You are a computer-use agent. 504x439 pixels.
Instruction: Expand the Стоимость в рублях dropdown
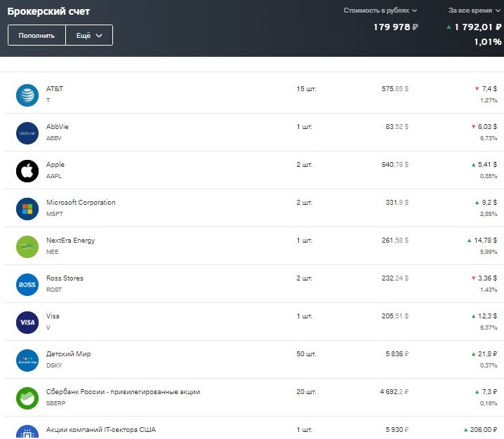[x=380, y=11]
